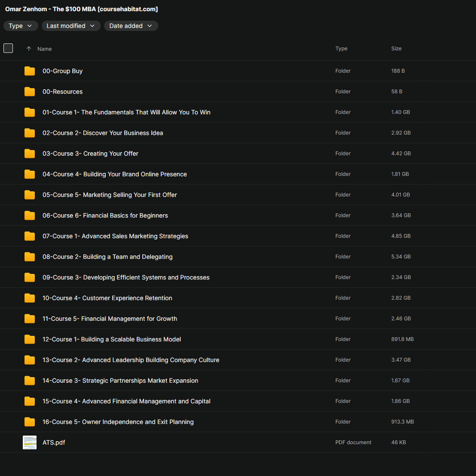The image size is (476, 476).
Task: Open 02-Course 2- Discover Your Business Idea
Action: tap(103, 133)
